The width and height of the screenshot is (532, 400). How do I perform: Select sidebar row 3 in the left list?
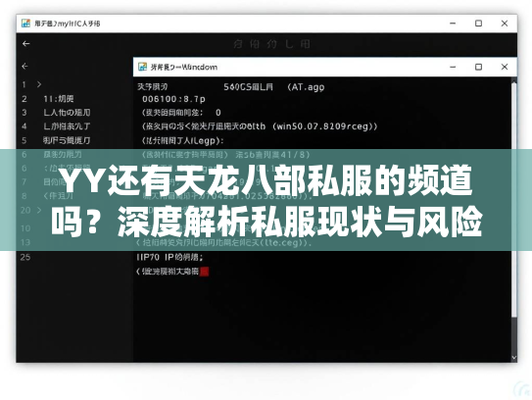67,113
